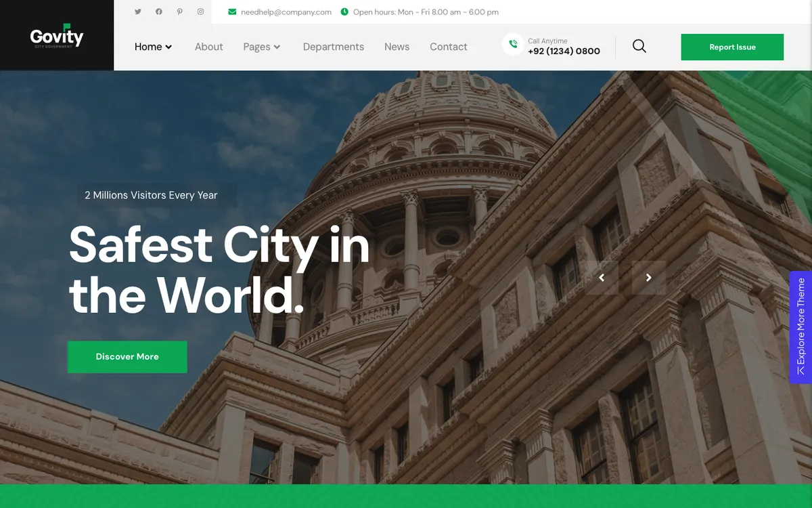Go to next hero slide arrow
The image size is (812, 508).
click(648, 278)
